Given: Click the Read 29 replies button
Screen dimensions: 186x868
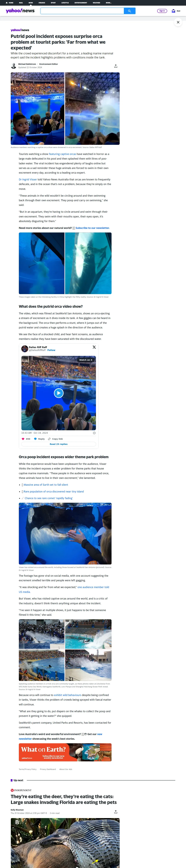Looking at the screenshot, I should [x=59, y=444].
